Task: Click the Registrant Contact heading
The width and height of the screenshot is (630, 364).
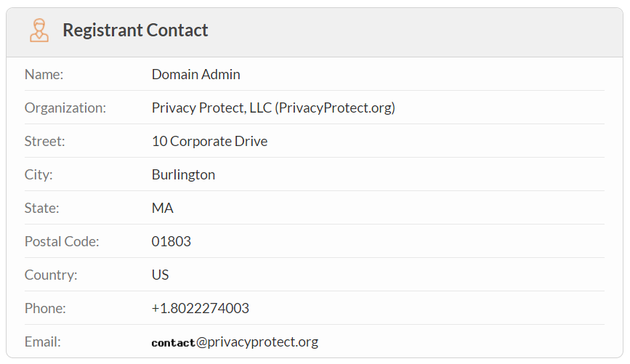Action: 135,31
